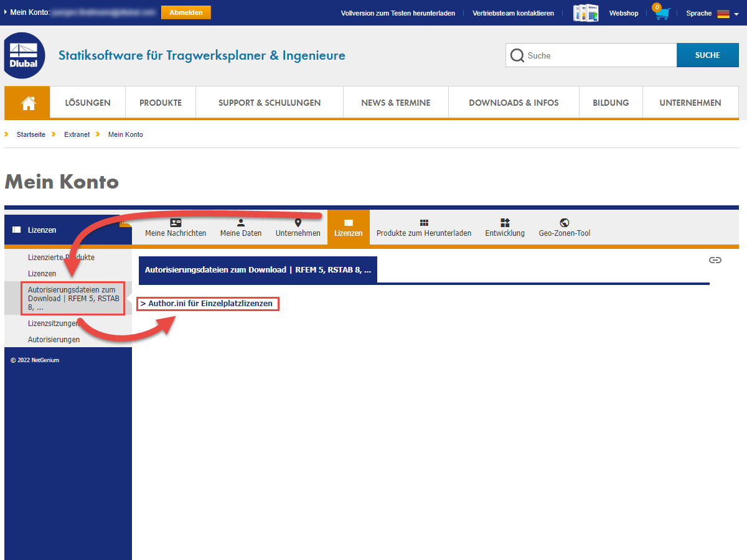Click the Abmelden button

[186, 12]
